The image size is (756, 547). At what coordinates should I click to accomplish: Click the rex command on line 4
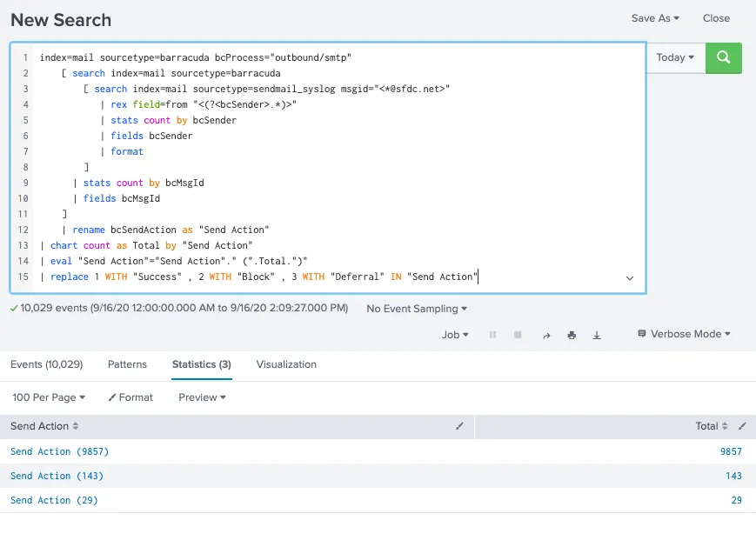pos(118,104)
